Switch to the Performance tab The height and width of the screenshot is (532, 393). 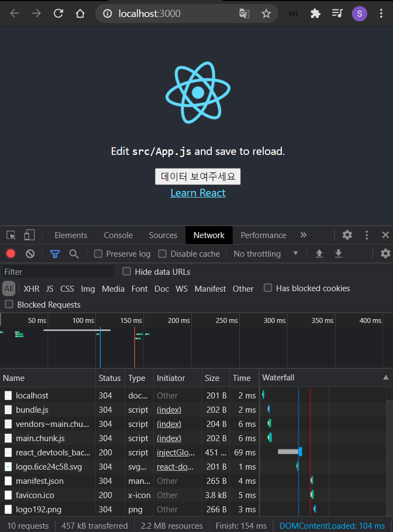pyautogui.click(x=263, y=235)
